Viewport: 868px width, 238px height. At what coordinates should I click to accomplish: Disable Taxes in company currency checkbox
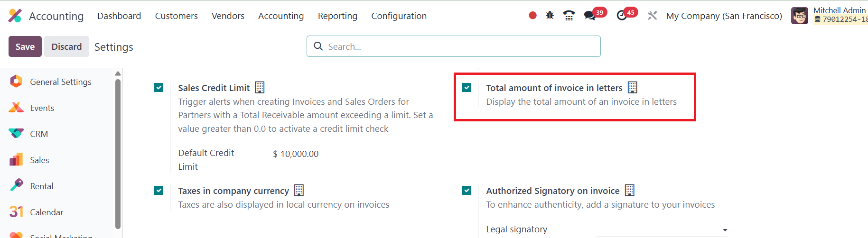(159, 191)
